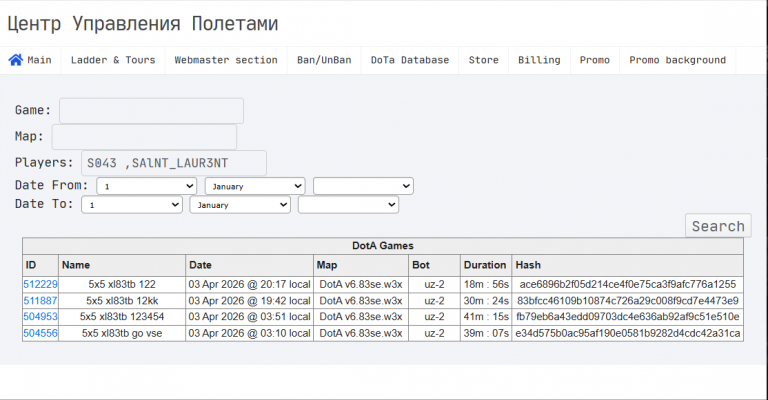Image resolution: width=768 pixels, height=400 pixels.
Task: Click the Players input field
Action: [x=174, y=163]
